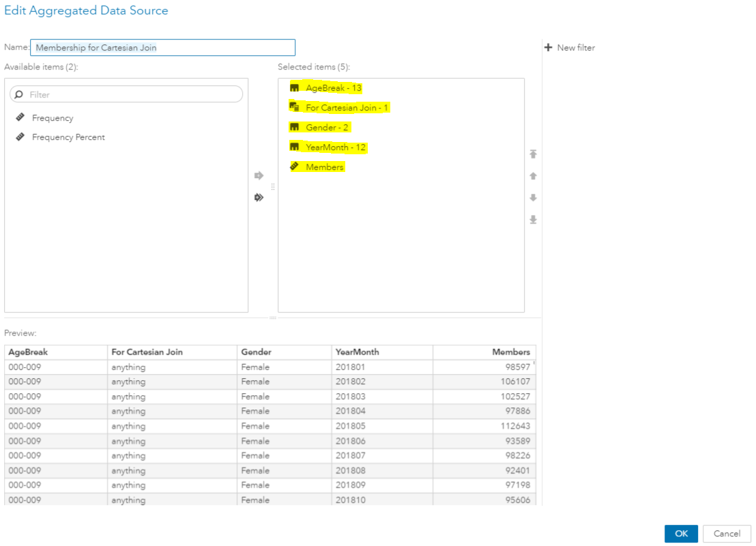This screenshot has height=546, width=756.
Task: Click the move-to-bottom arrow icon
Action: (532, 219)
